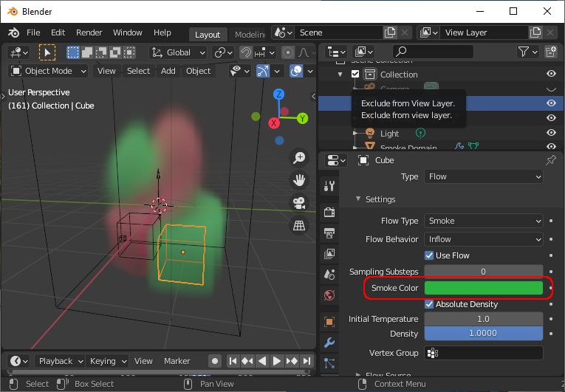Open the Type Flow dropdown
Screen dimensions: 565x392
tap(484, 176)
